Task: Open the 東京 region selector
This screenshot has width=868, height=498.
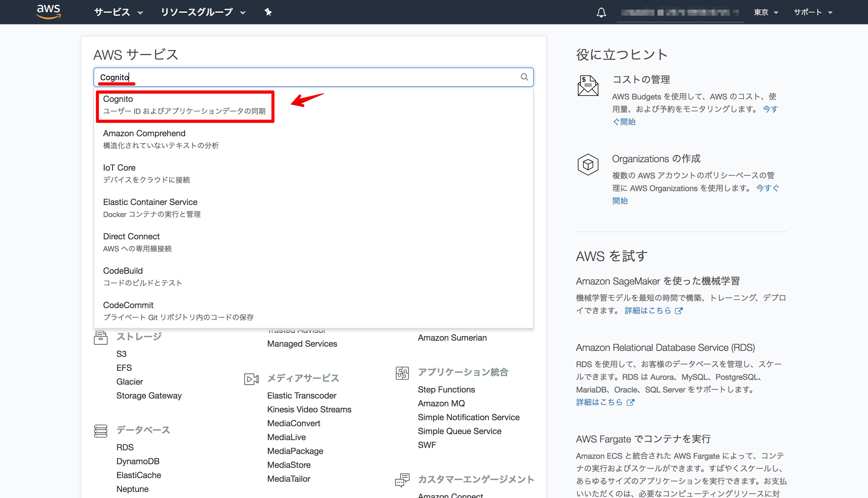Action: (x=766, y=12)
